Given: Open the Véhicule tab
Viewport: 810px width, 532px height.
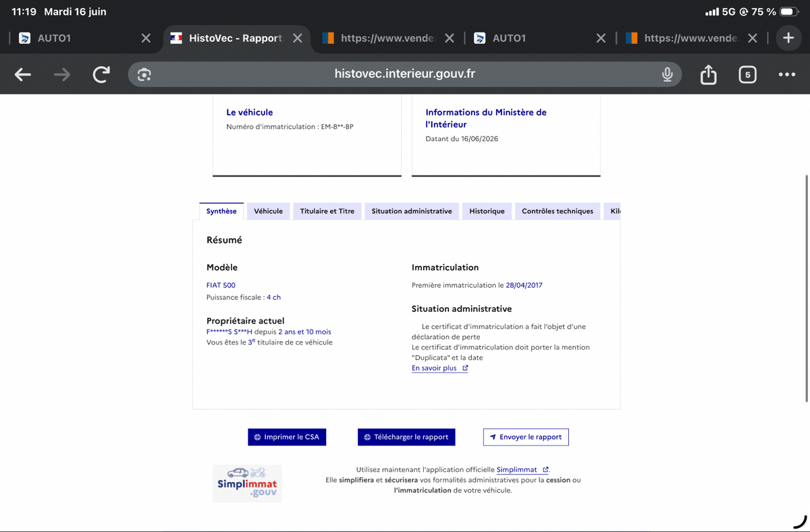Looking at the screenshot, I should [268, 211].
